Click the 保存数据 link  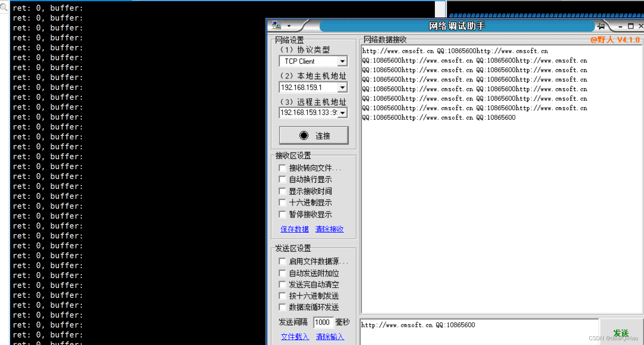[294, 229]
